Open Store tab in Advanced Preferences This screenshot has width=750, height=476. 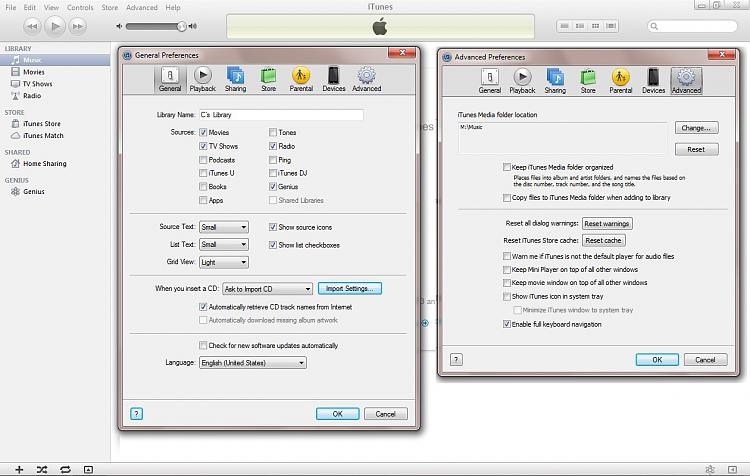[588, 81]
